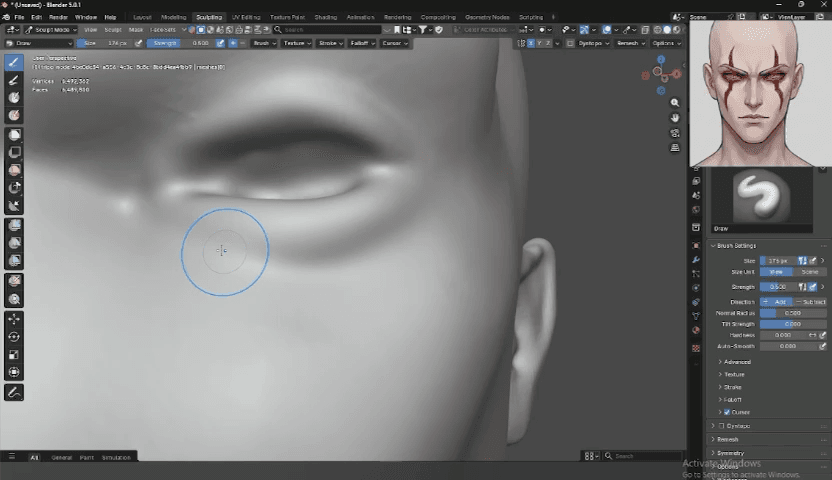Select the Move transform tool icon

14,319
